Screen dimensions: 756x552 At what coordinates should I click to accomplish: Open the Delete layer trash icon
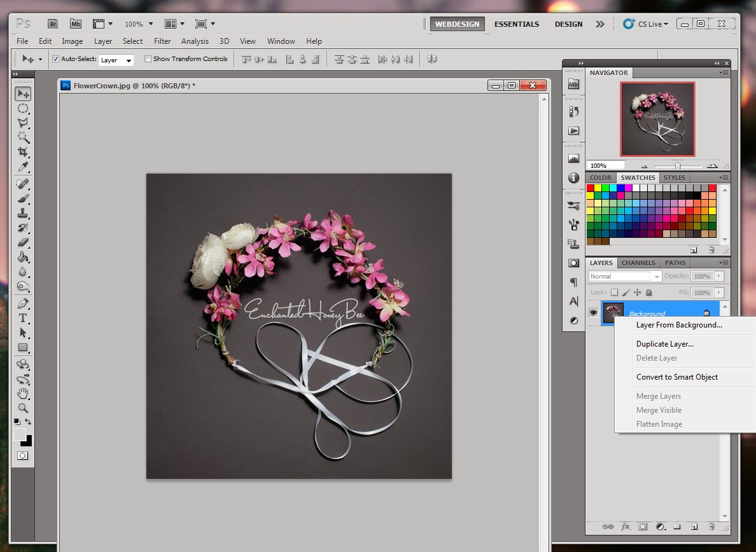[x=711, y=527]
